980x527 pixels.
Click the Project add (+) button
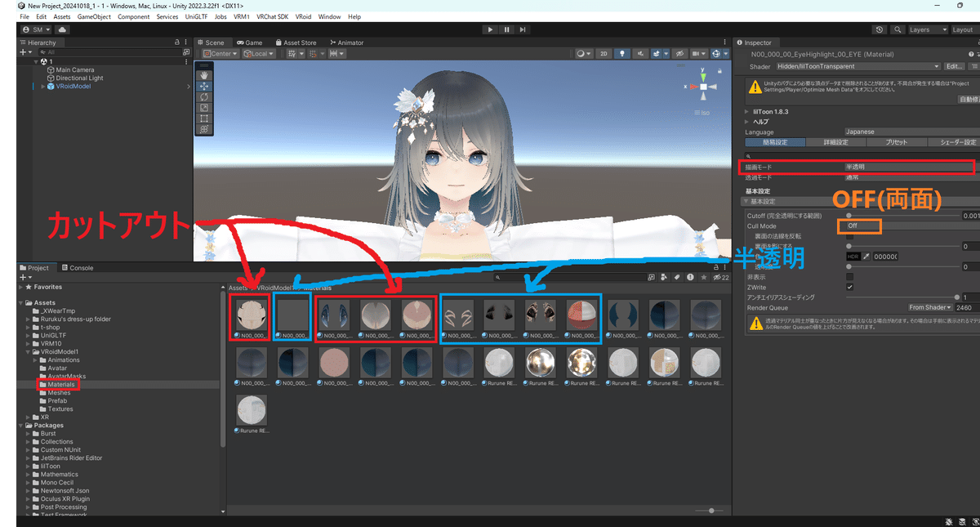click(24, 278)
